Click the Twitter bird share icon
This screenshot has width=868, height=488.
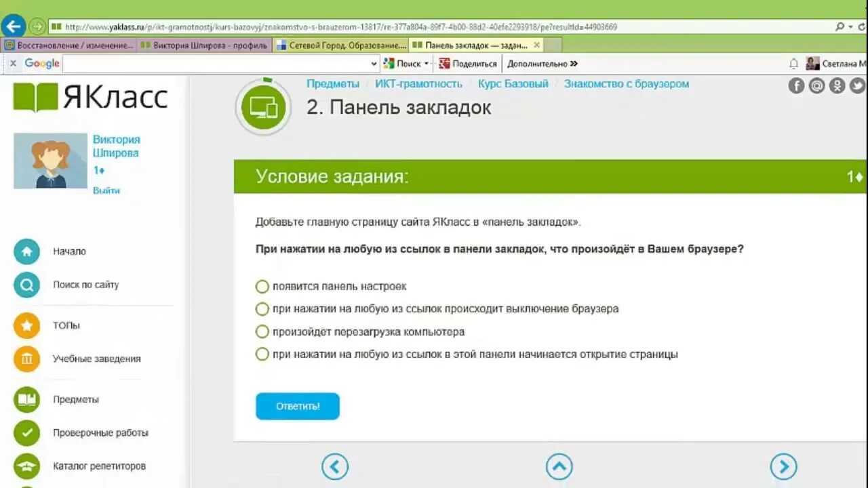tap(858, 86)
